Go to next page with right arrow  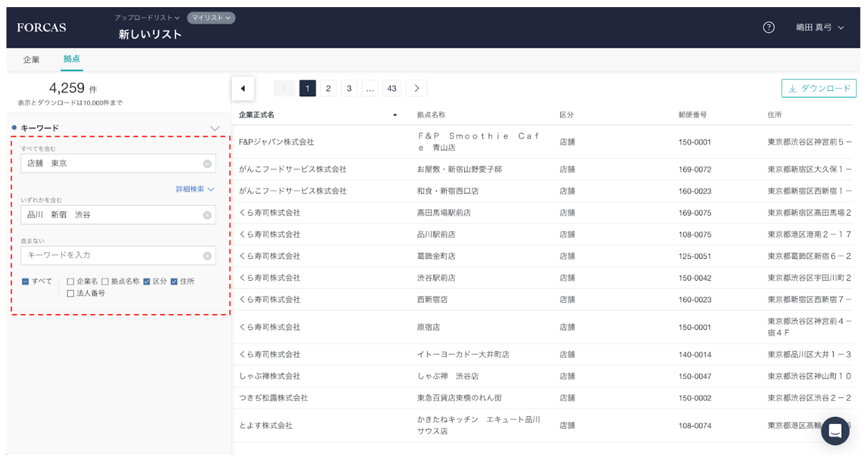[417, 88]
